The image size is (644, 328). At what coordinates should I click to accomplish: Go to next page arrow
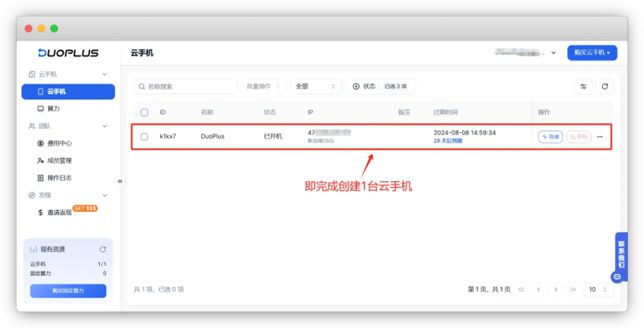555,289
